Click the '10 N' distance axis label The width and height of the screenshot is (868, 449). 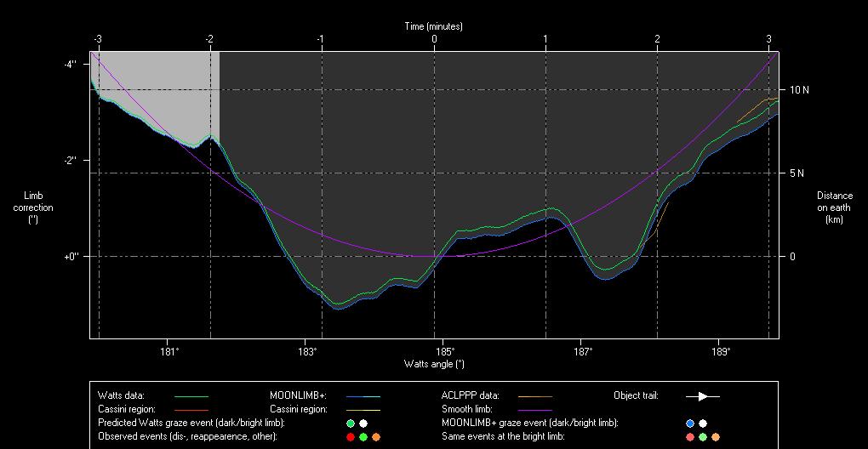[798, 89]
